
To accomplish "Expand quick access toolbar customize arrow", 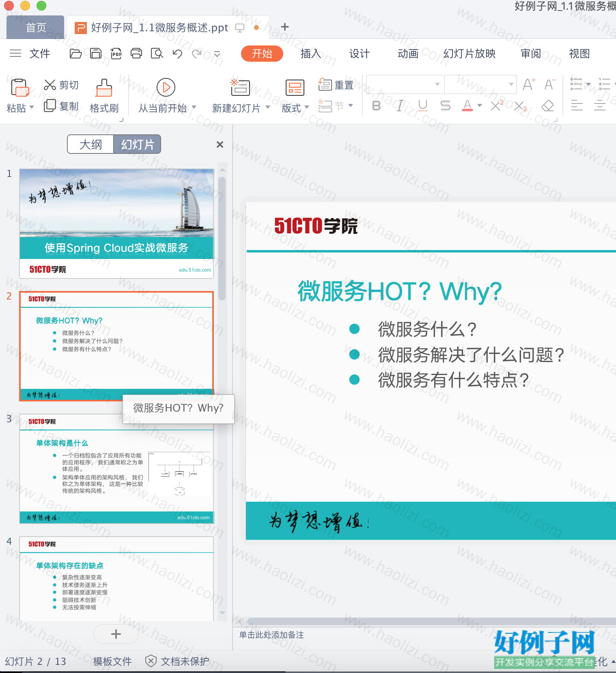I will pyautogui.click(x=217, y=54).
